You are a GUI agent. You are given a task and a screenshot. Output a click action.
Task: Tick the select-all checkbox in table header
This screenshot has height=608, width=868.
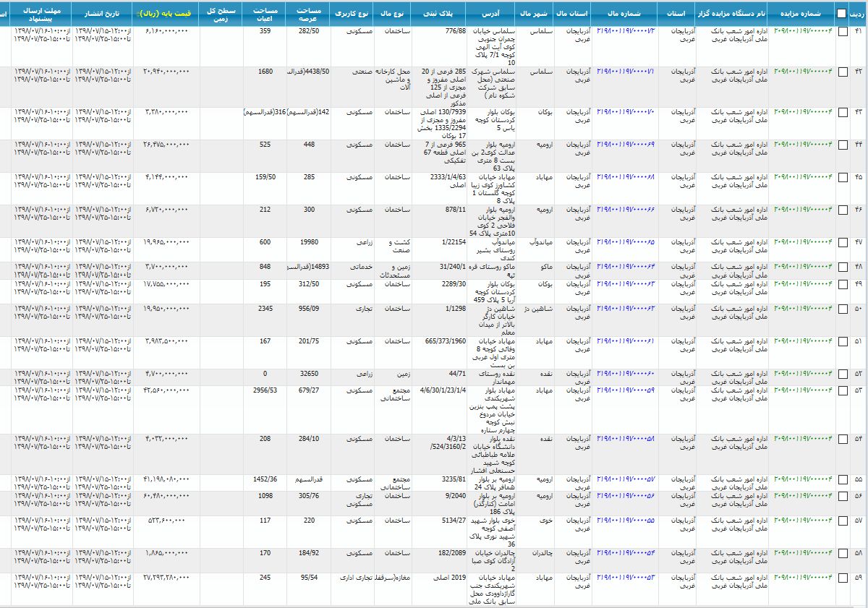click(x=841, y=13)
